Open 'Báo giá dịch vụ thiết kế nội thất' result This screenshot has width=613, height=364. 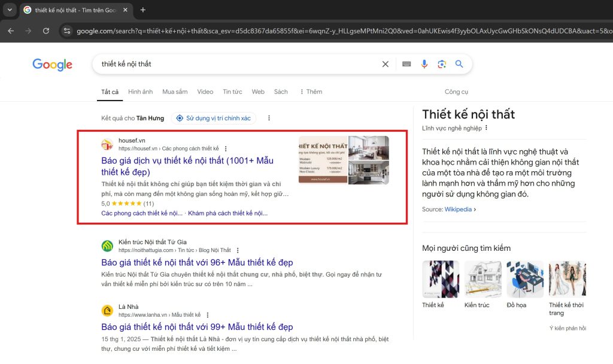pyautogui.click(x=187, y=166)
